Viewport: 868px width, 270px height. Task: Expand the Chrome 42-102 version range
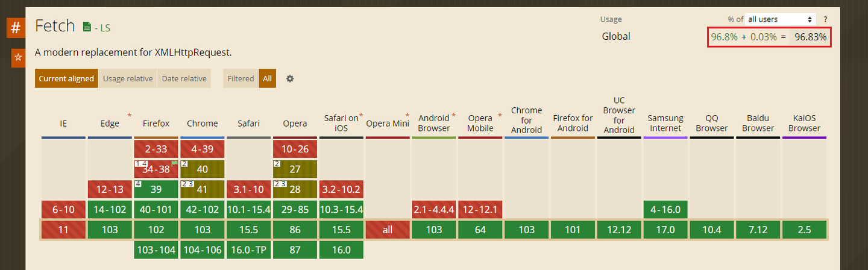tap(203, 210)
